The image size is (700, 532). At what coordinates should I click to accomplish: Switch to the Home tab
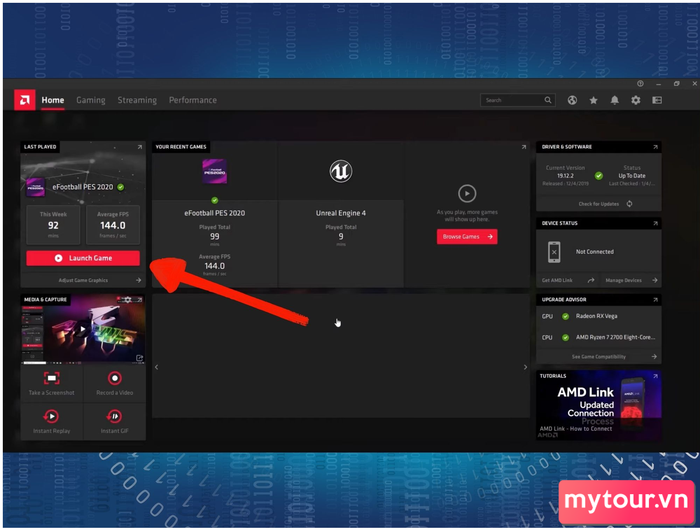pyautogui.click(x=53, y=100)
